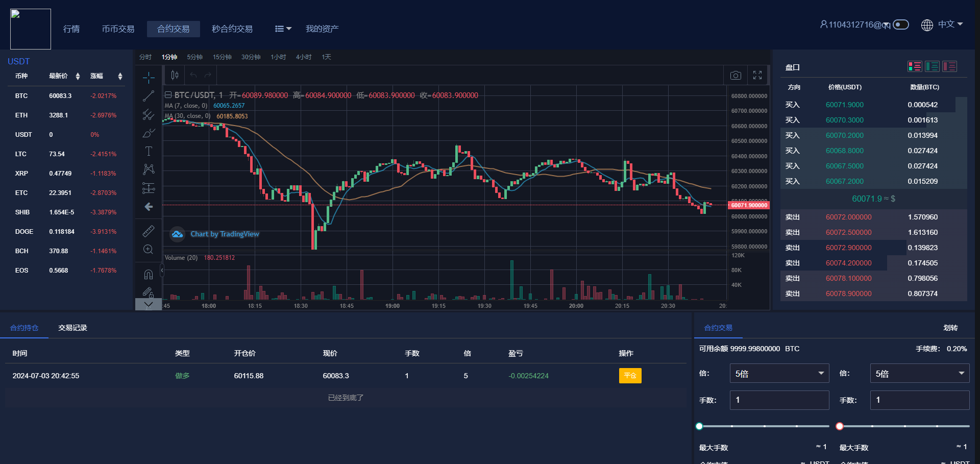Enable the magnet snapping mode
This screenshot has width=980, height=464.
(x=149, y=275)
